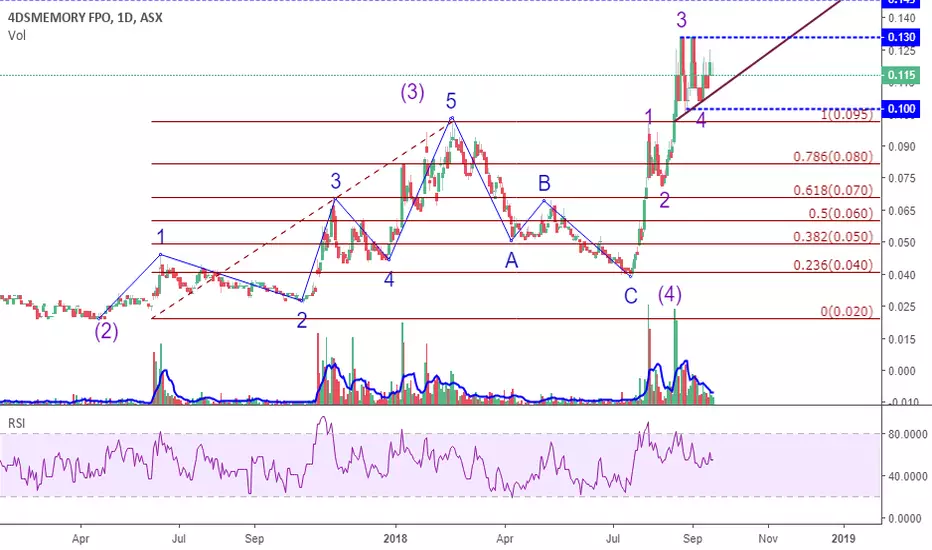Select the RSI indicator label
The height and width of the screenshot is (550, 932).
tap(17, 423)
